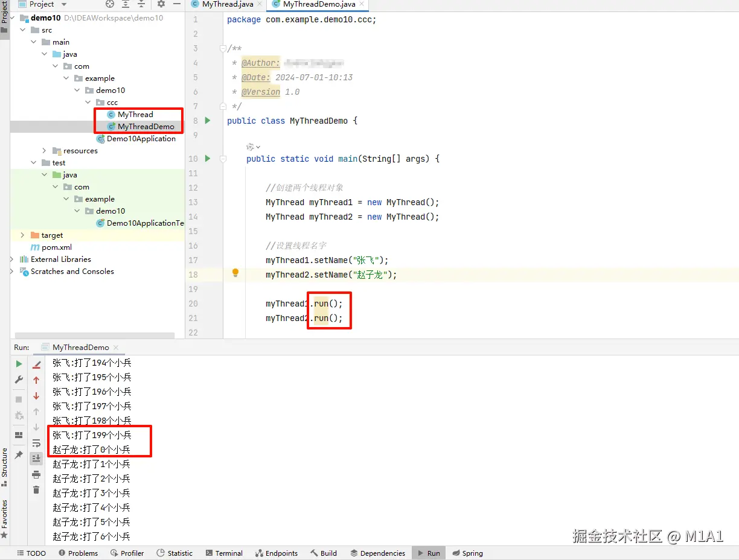Click the green run gutter arrow beside class MyThreadDemo
The width and height of the screenshot is (739, 560).
(x=208, y=121)
